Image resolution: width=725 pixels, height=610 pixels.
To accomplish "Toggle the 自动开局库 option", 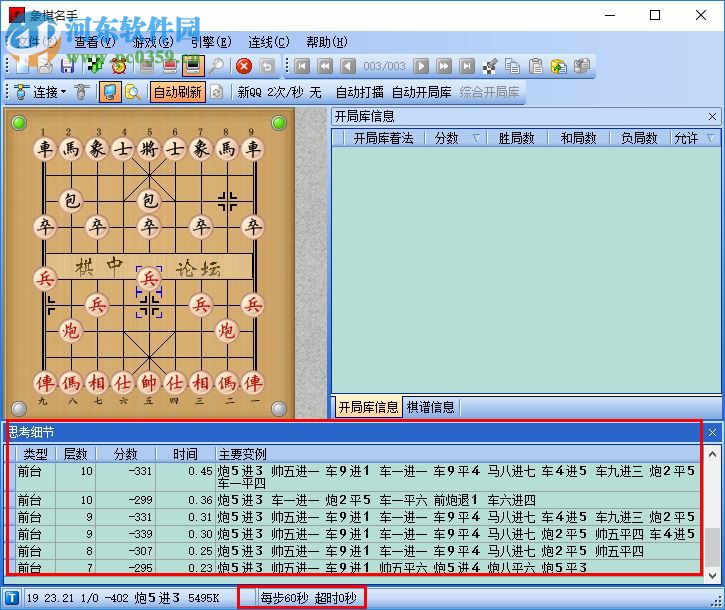I will pos(421,92).
